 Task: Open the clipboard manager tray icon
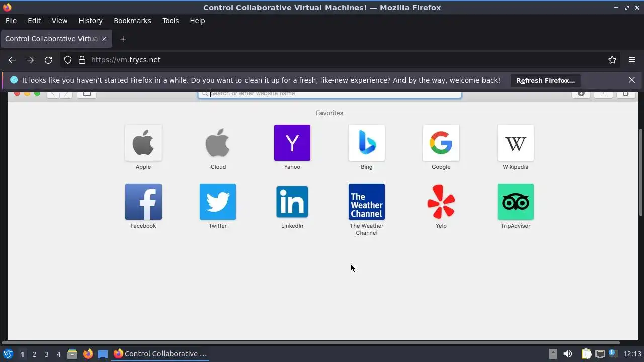586,354
